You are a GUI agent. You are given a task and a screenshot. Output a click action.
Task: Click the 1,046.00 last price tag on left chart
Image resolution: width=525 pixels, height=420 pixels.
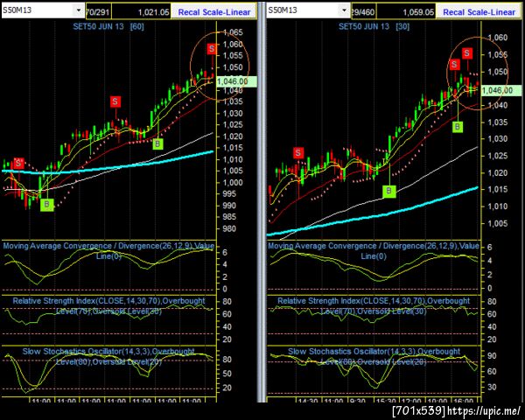point(237,81)
